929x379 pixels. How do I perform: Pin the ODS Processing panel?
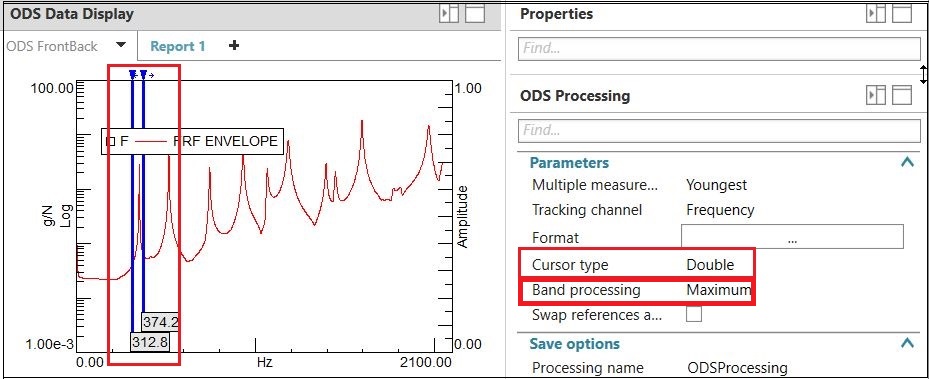click(876, 95)
